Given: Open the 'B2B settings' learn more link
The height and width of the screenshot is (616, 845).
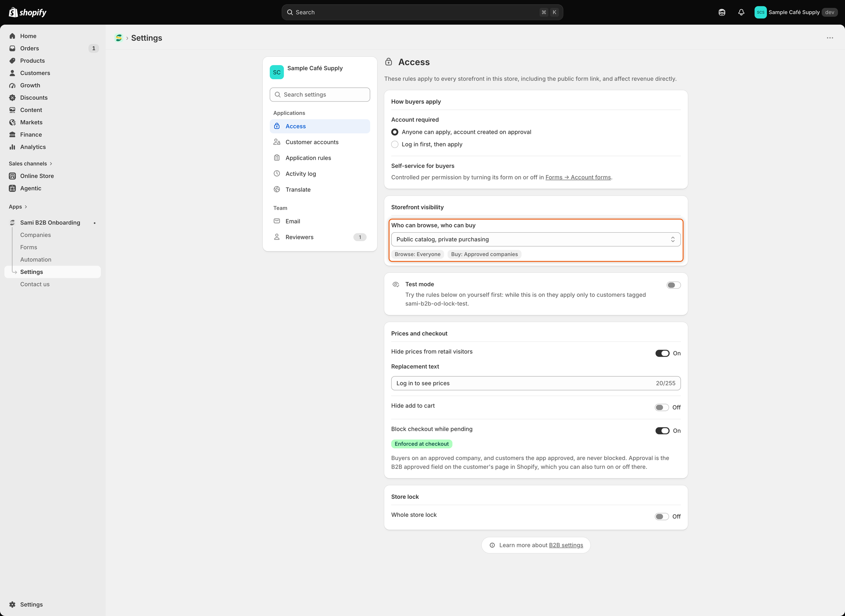Looking at the screenshot, I should point(566,545).
